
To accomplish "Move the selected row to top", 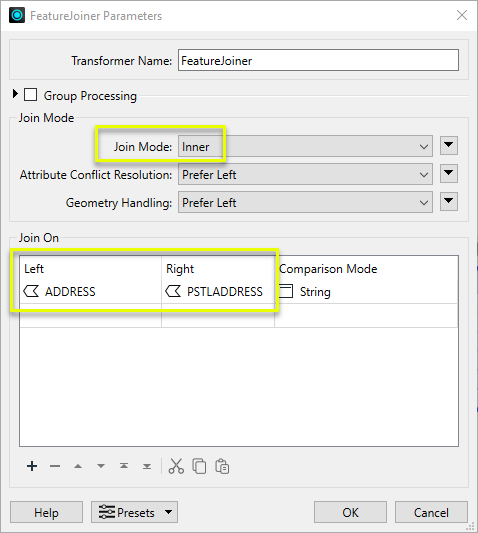I will point(124,466).
